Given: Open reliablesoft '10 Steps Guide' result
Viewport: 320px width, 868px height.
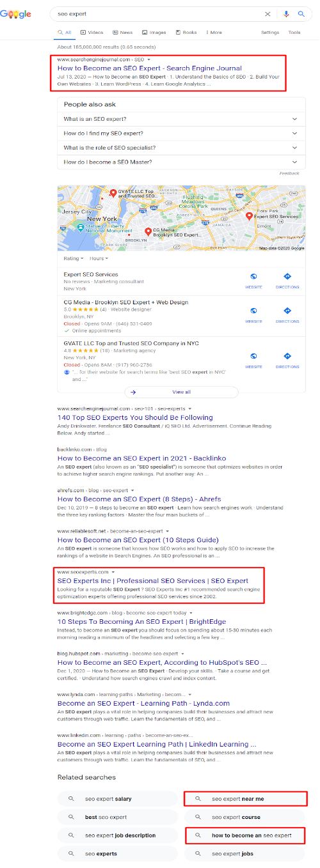Looking at the screenshot, I should point(139,540).
